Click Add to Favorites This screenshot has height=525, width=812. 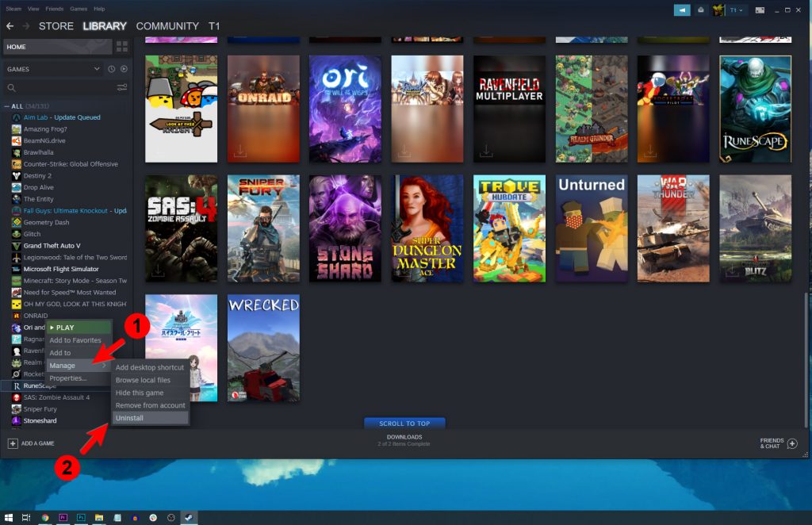coord(79,340)
